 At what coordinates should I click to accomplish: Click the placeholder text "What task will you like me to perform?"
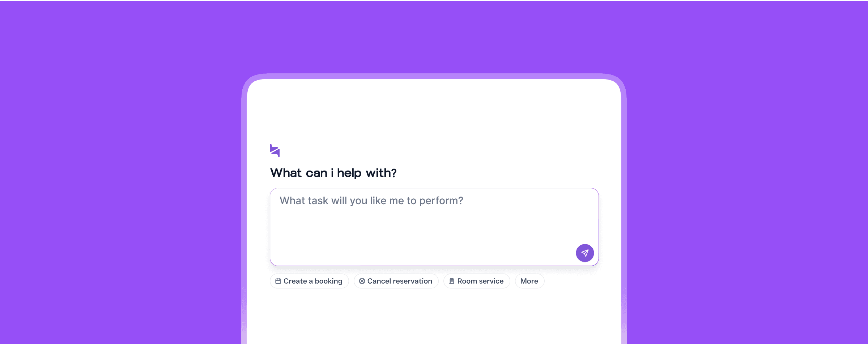pyautogui.click(x=371, y=201)
